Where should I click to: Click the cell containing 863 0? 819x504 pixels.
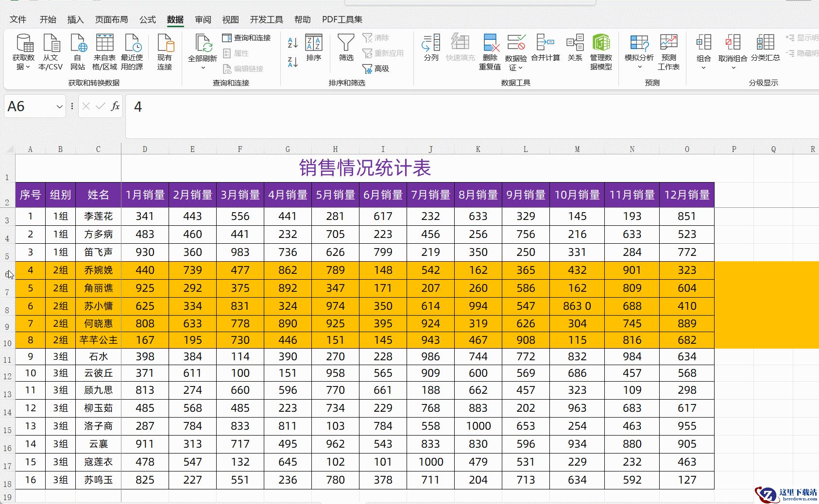577,306
